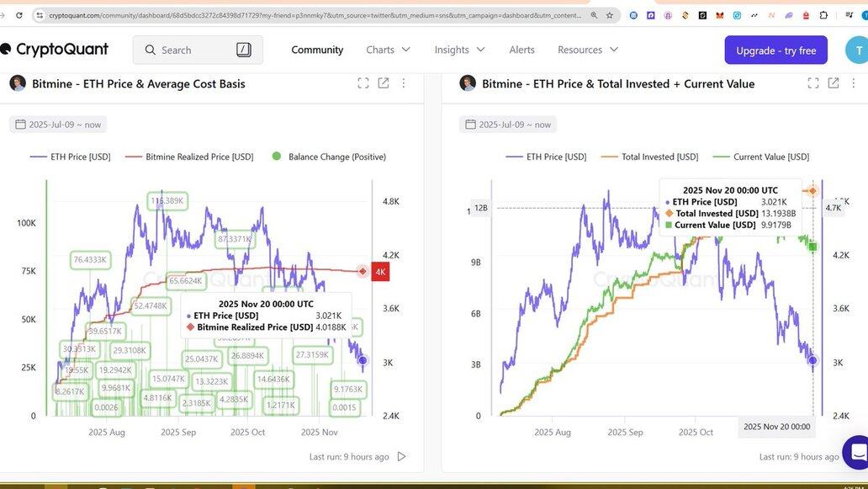Expand fullscreen on the Total Invested chart
The image size is (868, 489).
pyautogui.click(x=813, y=83)
